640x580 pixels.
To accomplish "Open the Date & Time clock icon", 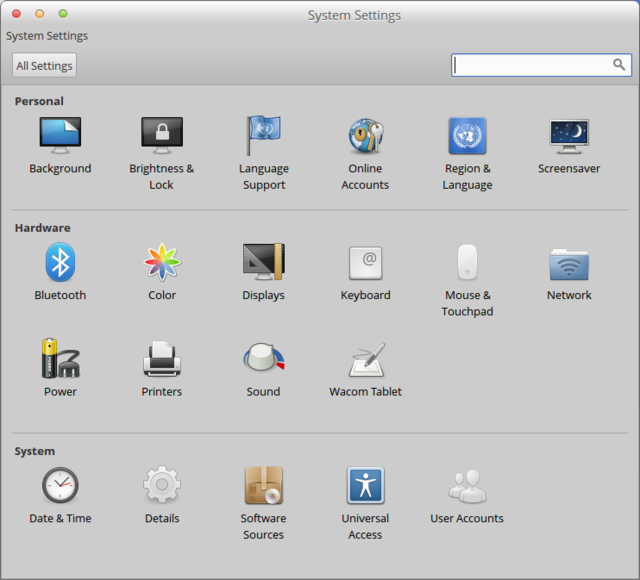I will pyautogui.click(x=60, y=485).
